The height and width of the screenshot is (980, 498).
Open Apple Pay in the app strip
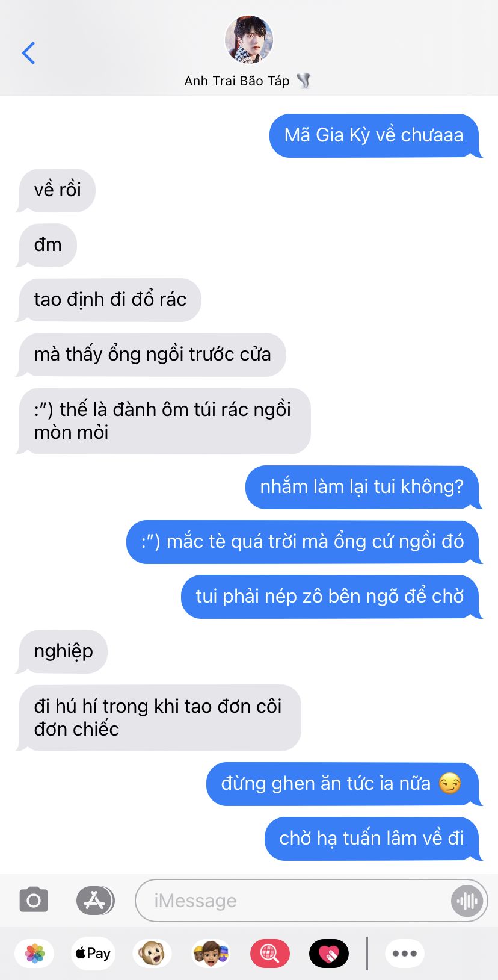[93, 954]
